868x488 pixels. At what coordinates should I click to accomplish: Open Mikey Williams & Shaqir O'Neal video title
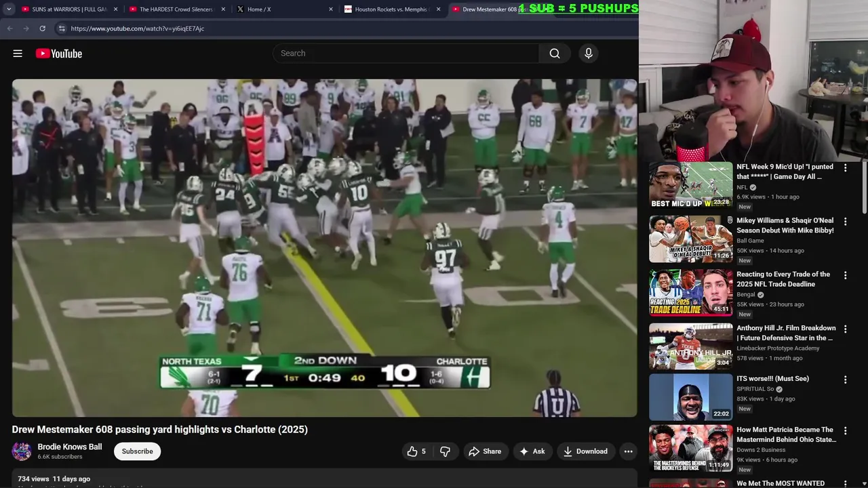coord(785,225)
